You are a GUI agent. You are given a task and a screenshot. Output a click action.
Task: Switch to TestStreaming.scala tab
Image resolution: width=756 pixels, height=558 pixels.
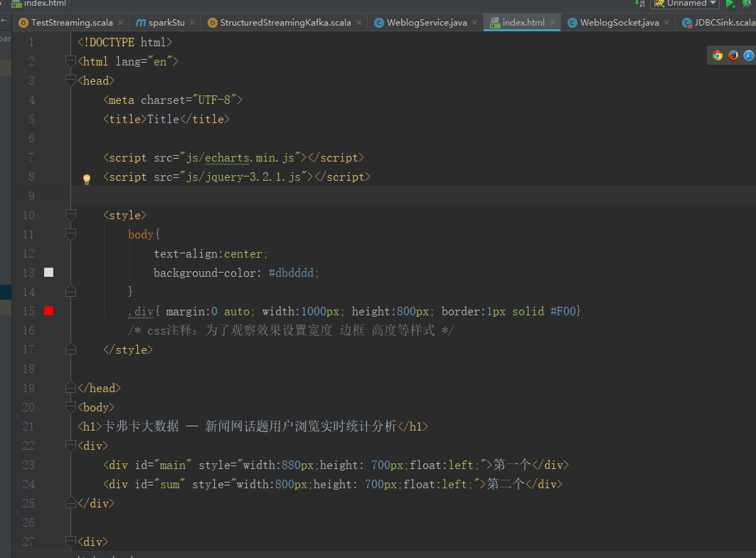coord(71,22)
